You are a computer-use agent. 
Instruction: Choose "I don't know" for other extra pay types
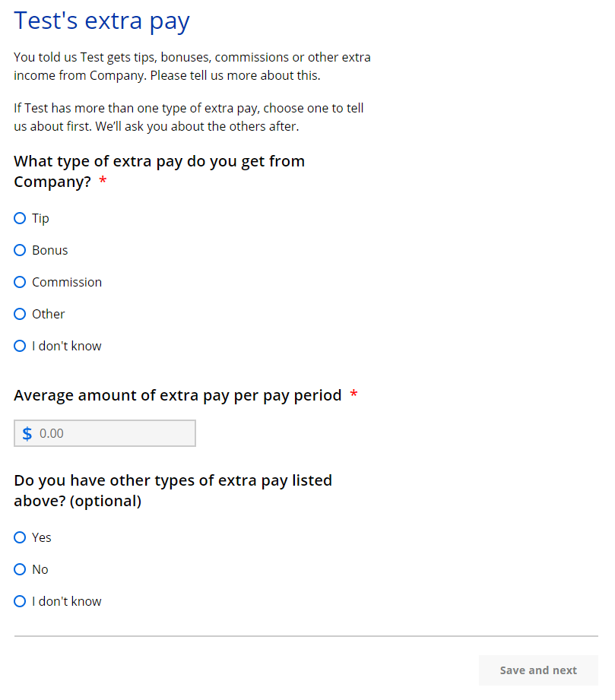point(20,601)
